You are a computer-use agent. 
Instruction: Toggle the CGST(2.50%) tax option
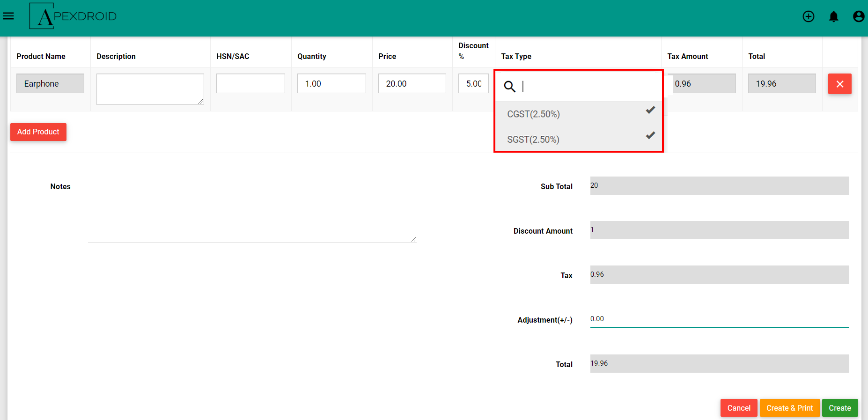tap(579, 114)
